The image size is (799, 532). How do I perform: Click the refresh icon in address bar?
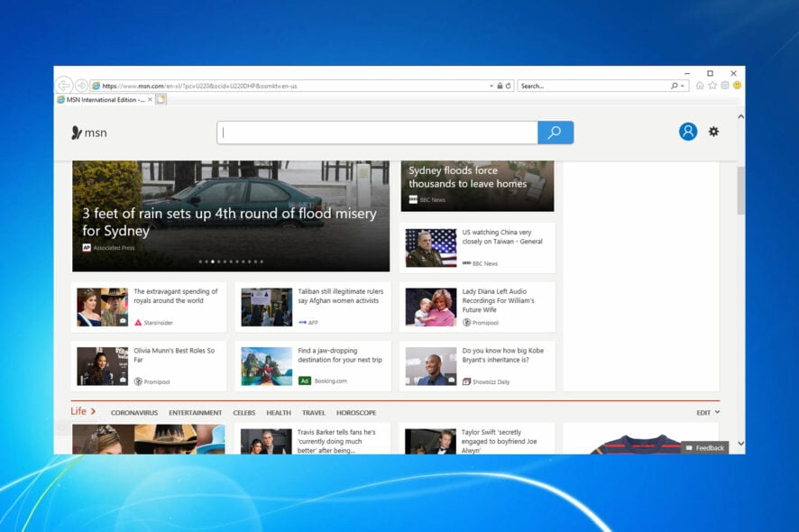(508, 86)
